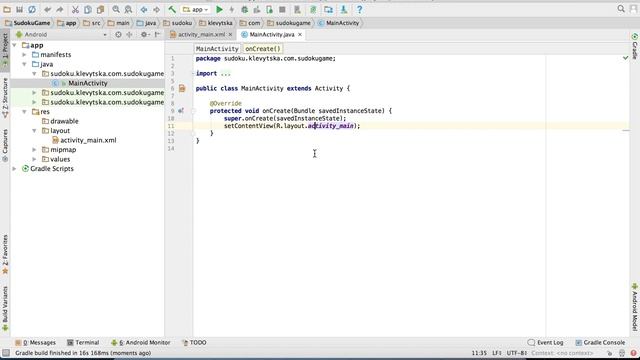
Task: Expand the values folder
Action: pyautogui.click(x=34, y=159)
